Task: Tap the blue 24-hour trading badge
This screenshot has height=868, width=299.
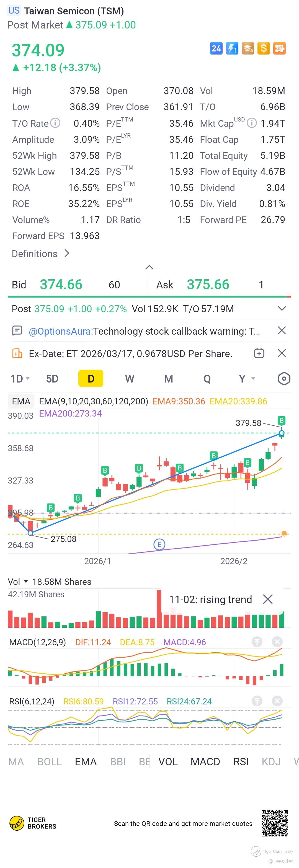Action: (216, 48)
